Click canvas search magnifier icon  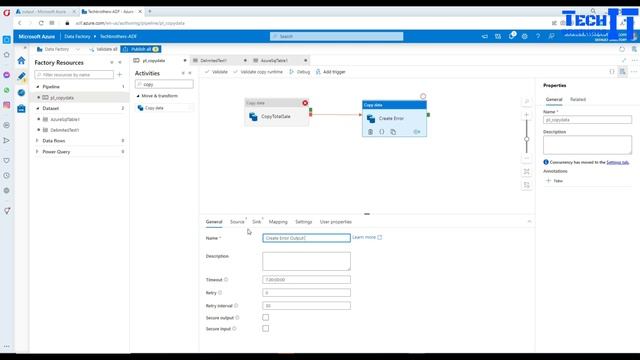(x=527, y=101)
